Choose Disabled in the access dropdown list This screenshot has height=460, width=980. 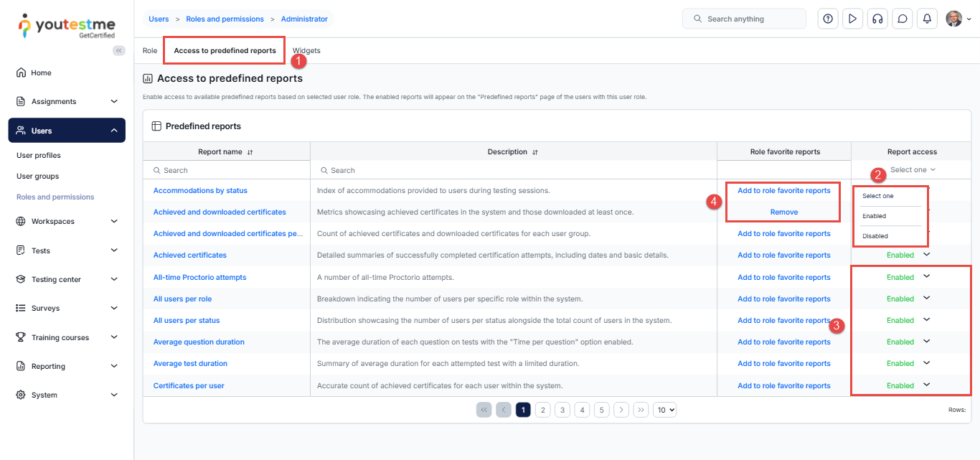(x=875, y=236)
